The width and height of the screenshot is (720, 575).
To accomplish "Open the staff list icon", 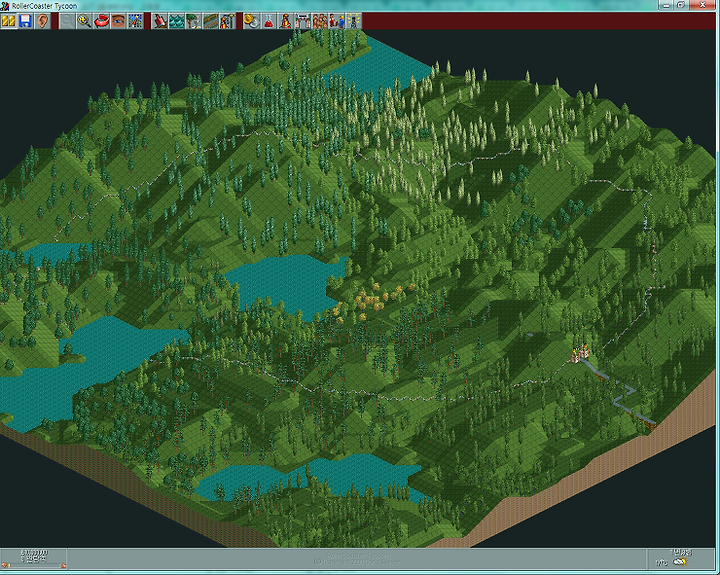I will [337, 21].
